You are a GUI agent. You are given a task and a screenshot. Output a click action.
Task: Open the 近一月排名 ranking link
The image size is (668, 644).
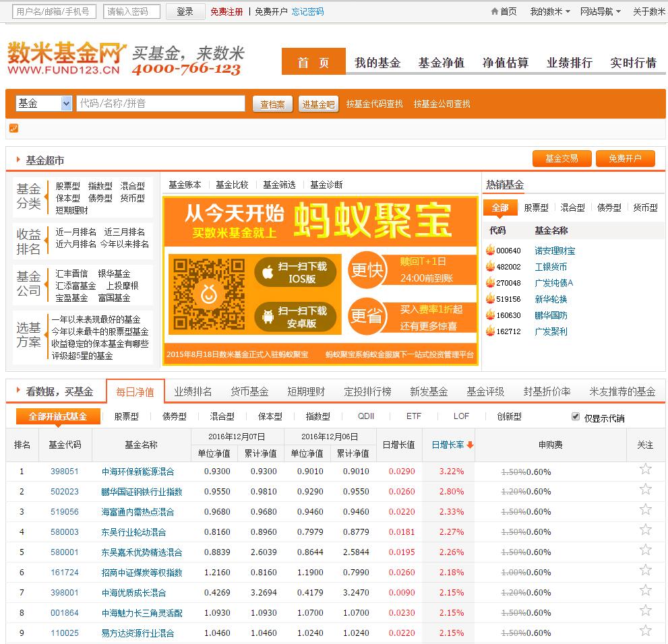tap(75, 232)
